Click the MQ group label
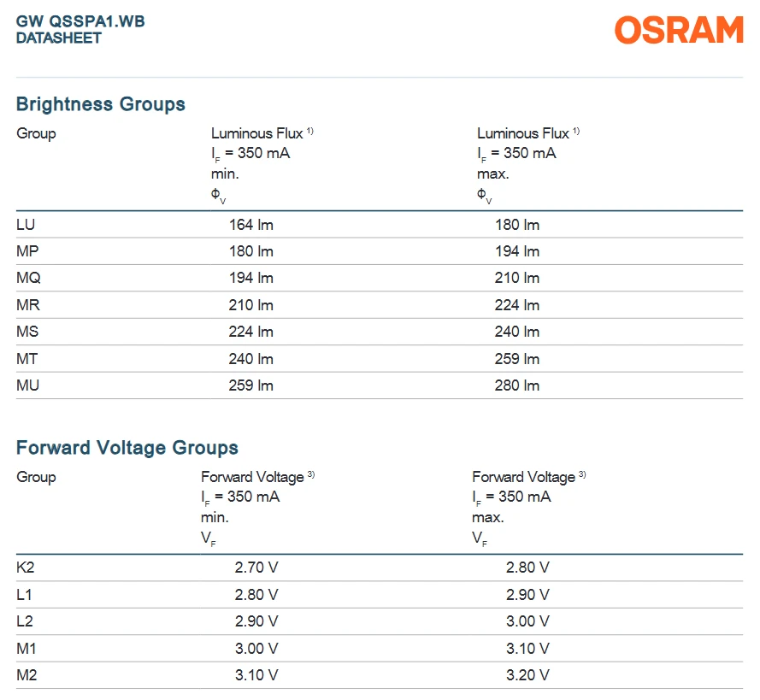Image resolution: width=760 pixels, height=700 pixels. click(x=28, y=278)
